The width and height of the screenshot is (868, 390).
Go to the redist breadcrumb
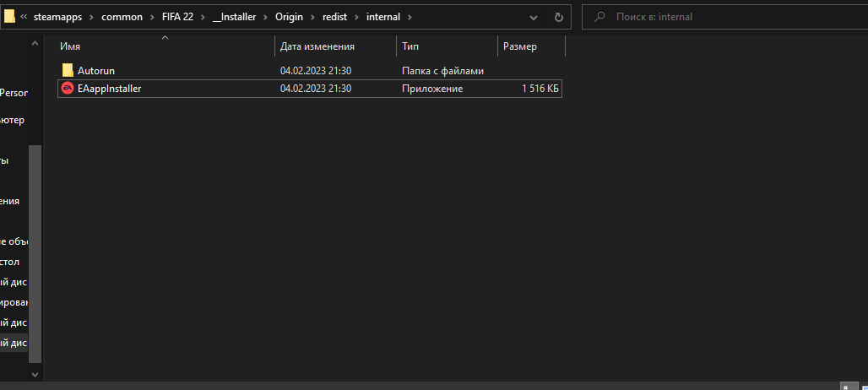tap(335, 17)
